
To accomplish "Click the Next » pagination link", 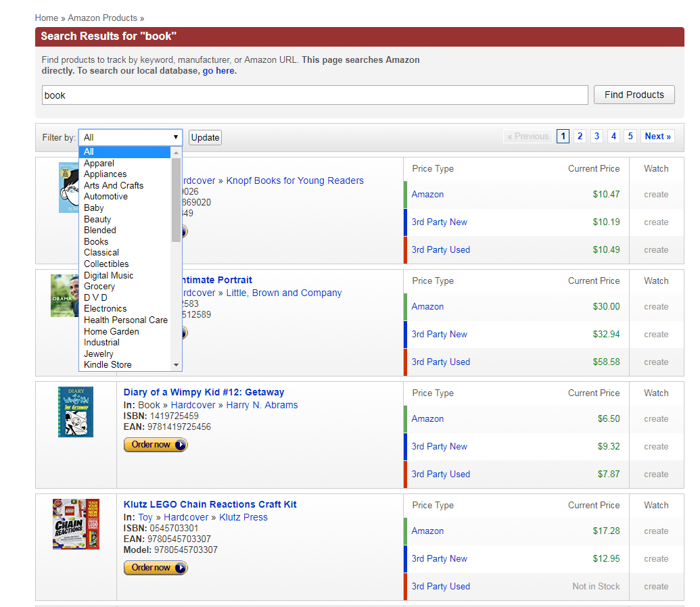I will 657,136.
